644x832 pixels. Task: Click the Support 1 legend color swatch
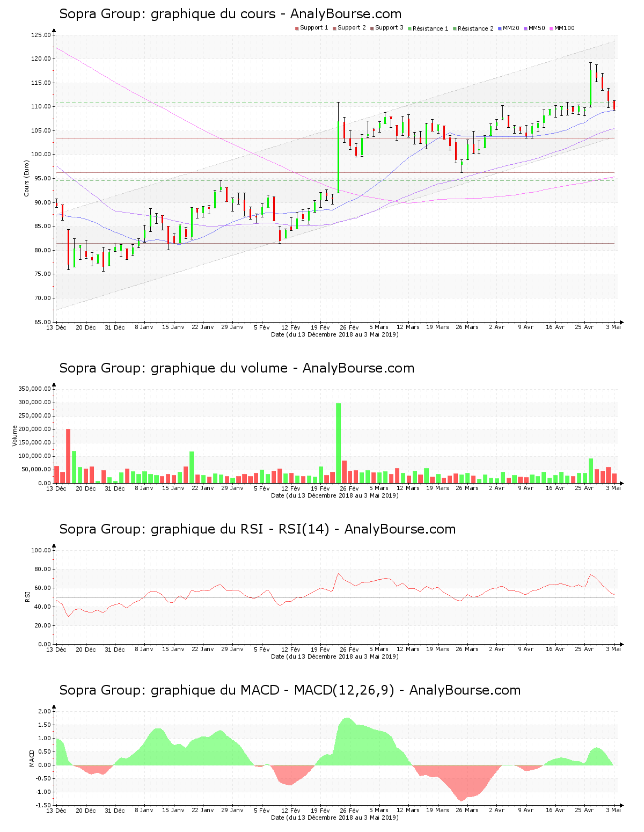[x=297, y=28]
